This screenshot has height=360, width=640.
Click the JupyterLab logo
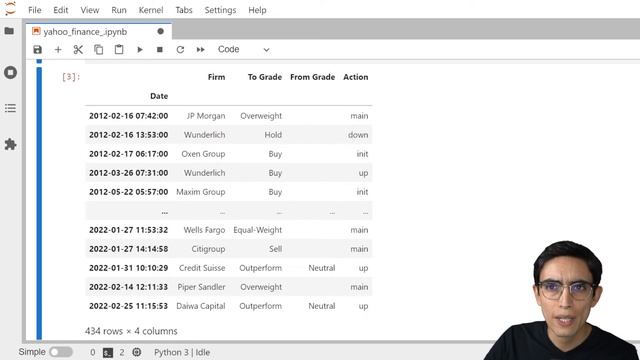[x=10, y=8]
